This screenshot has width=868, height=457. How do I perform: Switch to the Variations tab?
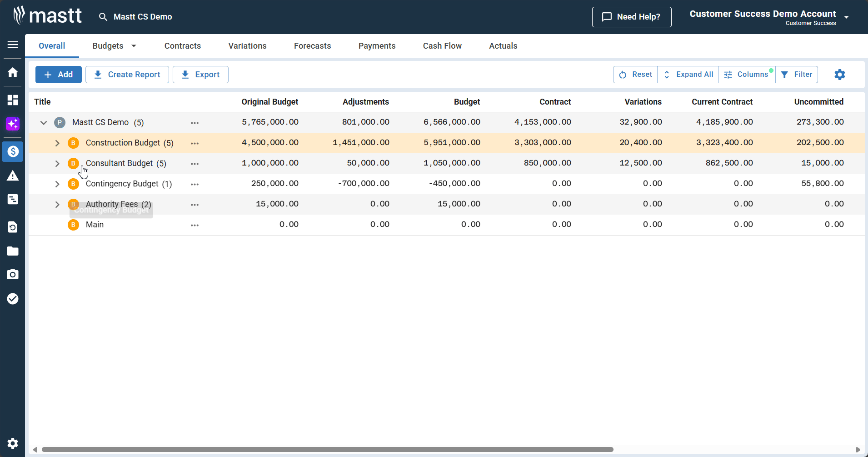pos(247,46)
